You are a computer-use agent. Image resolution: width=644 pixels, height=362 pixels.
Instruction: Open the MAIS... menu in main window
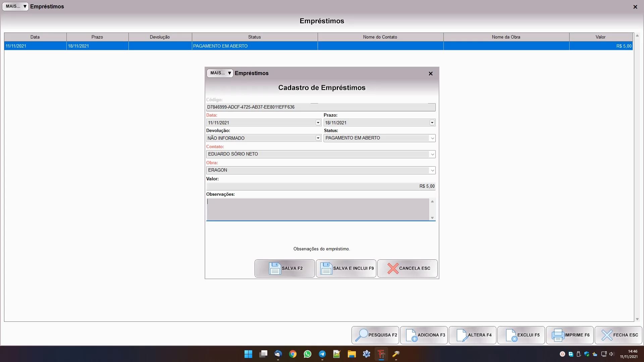(15, 6)
